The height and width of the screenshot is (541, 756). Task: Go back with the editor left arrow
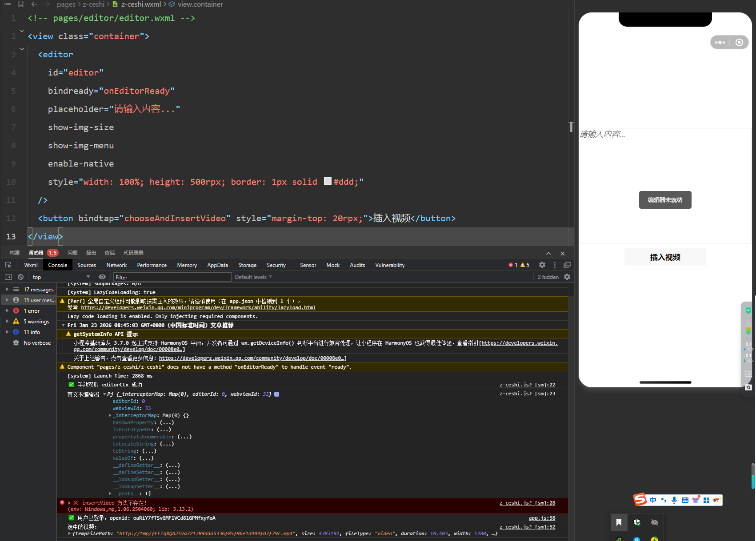pos(34,4)
